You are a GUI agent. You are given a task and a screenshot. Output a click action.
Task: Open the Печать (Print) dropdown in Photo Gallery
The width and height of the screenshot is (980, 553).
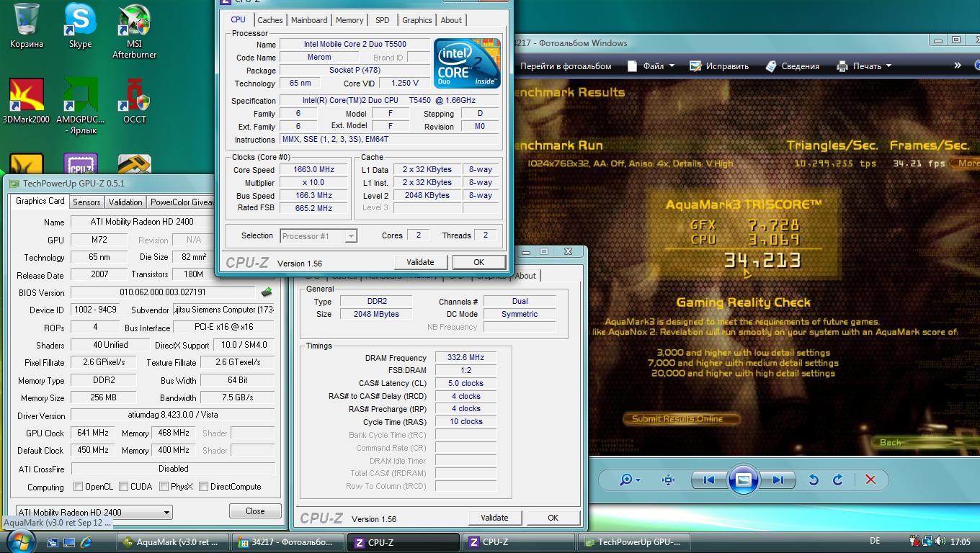864,66
